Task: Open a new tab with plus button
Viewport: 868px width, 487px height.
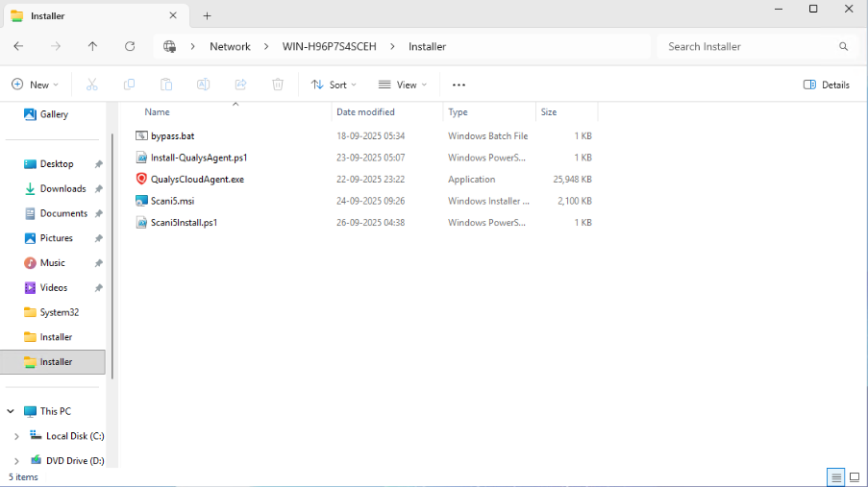Action: [x=207, y=15]
